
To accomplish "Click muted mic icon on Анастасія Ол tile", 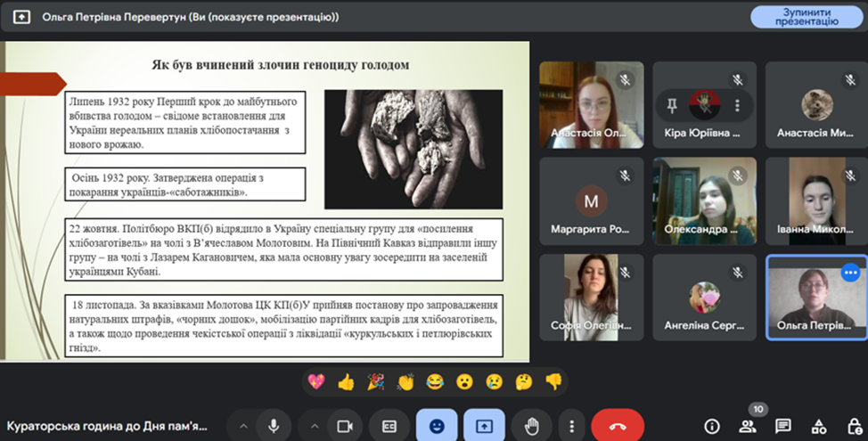I will pyautogui.click(x=625, y=80).
